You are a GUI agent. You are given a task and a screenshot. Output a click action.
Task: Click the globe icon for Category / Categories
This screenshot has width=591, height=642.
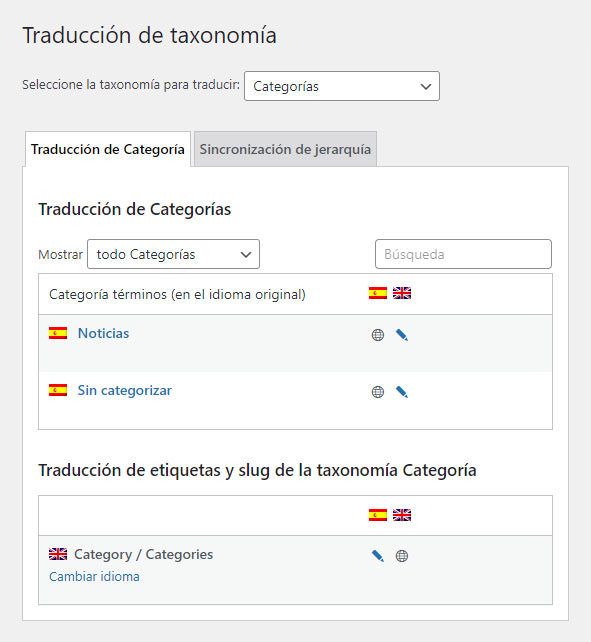pos(401,556)
